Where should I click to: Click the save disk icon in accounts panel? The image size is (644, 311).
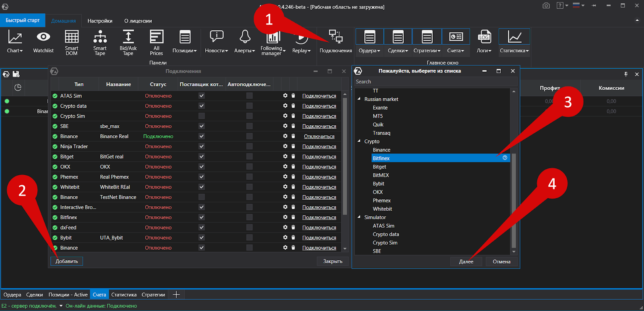(x=16, y=74)
